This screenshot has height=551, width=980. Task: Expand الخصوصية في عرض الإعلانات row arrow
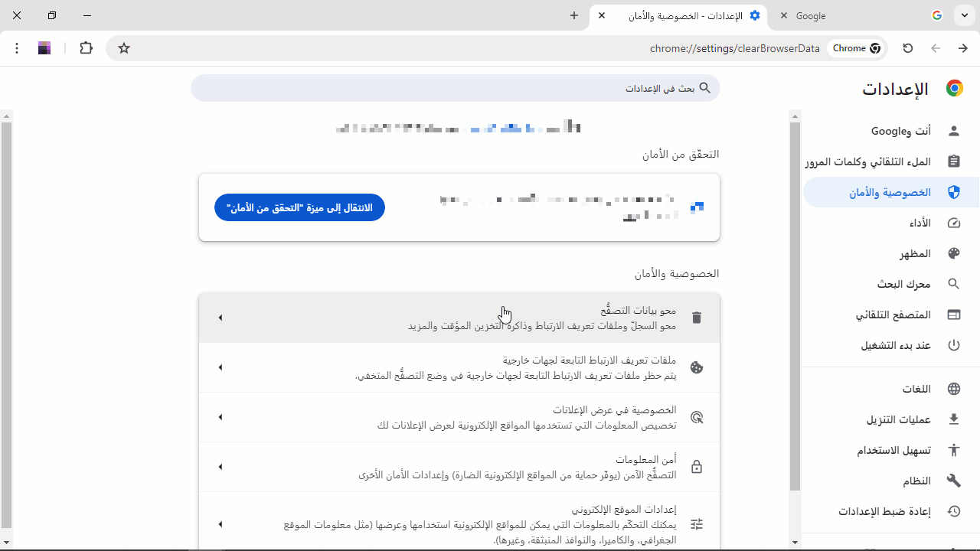[220, 417]
